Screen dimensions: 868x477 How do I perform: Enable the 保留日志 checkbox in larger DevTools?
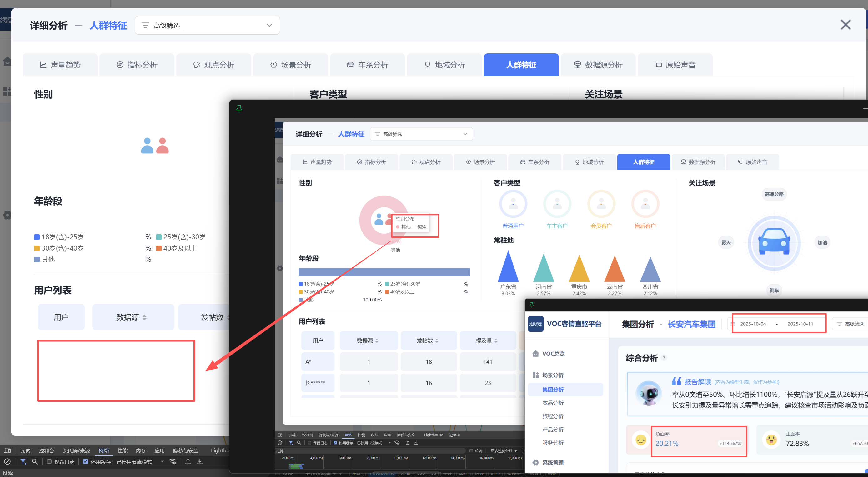[x=49, y=461]
